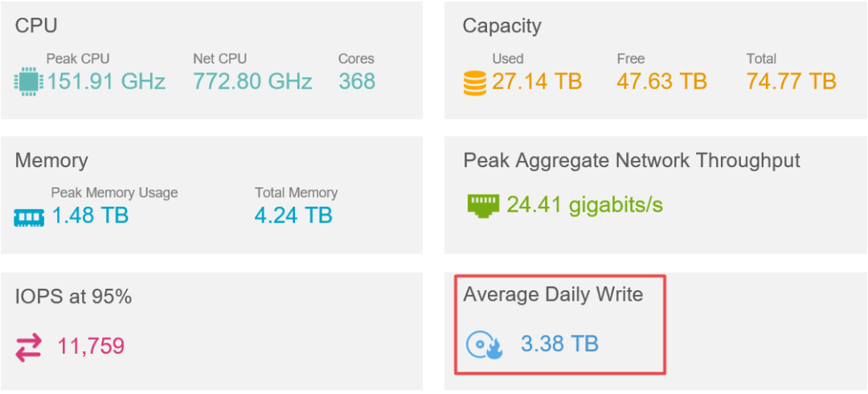Select the Net CPU 772.80 GHz value
This screenshot has height=394, width=868.
pyautogui.click(x=253, y=81)
